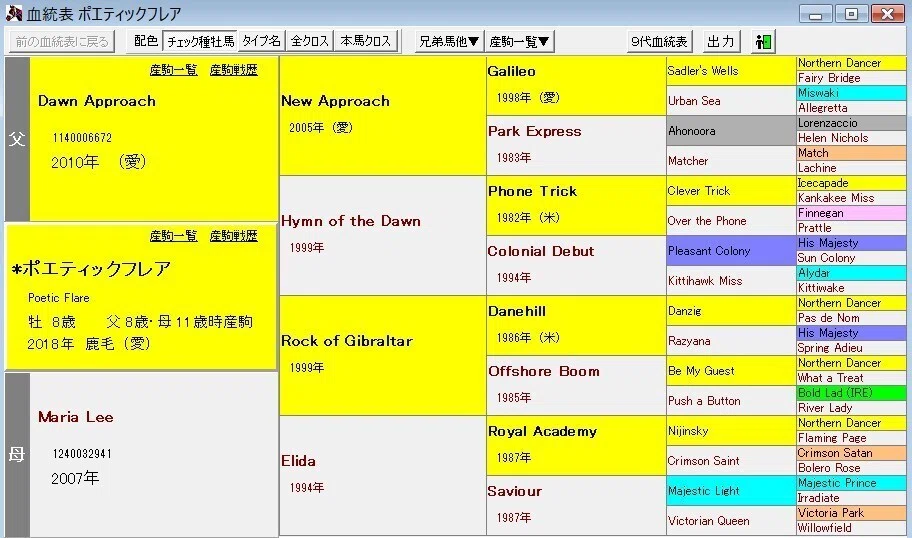Image resolution: width=912 pixels, height=538 pixels.
Task: Click the Flaming Page cell
Action: click(x=851, y=438)
